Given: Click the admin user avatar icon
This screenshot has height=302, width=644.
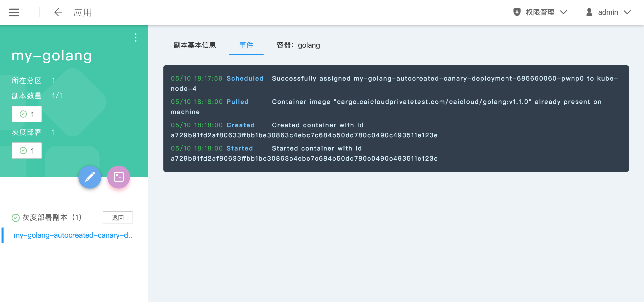Looking at the screenshot, I should click(x=589, y=12).
